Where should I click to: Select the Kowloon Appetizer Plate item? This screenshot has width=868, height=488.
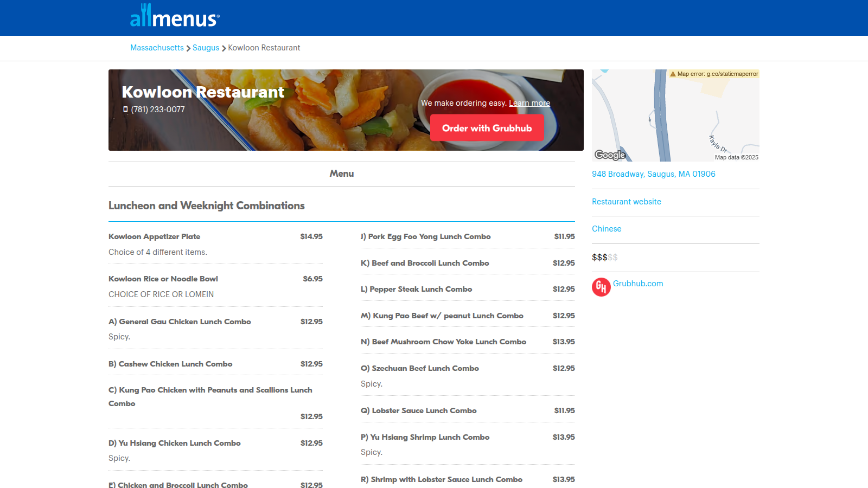(x=154, y=236)
